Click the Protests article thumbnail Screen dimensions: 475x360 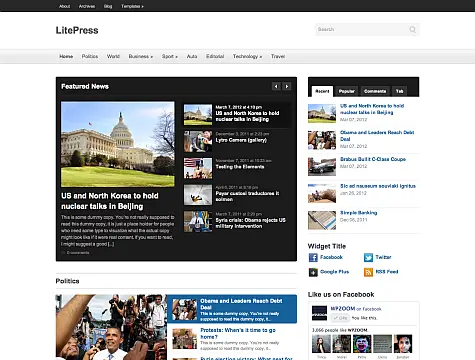click(x=184, y=339)
